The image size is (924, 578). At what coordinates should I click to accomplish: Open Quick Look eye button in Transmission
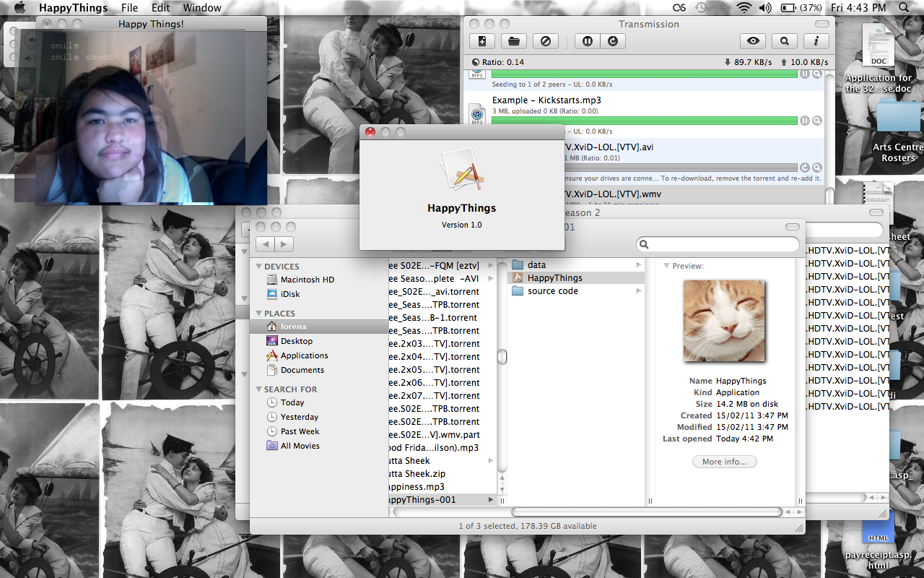(753, 41)
